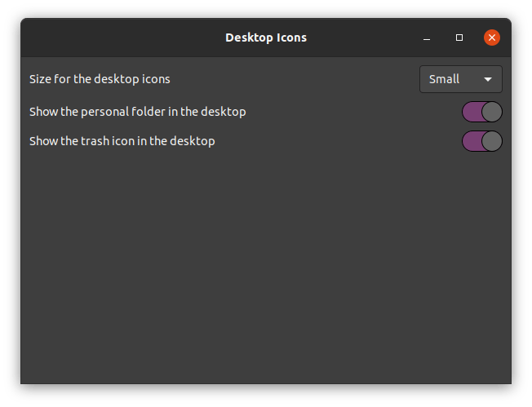Click the 'Desktop Icons' window title

coord(266,38)
